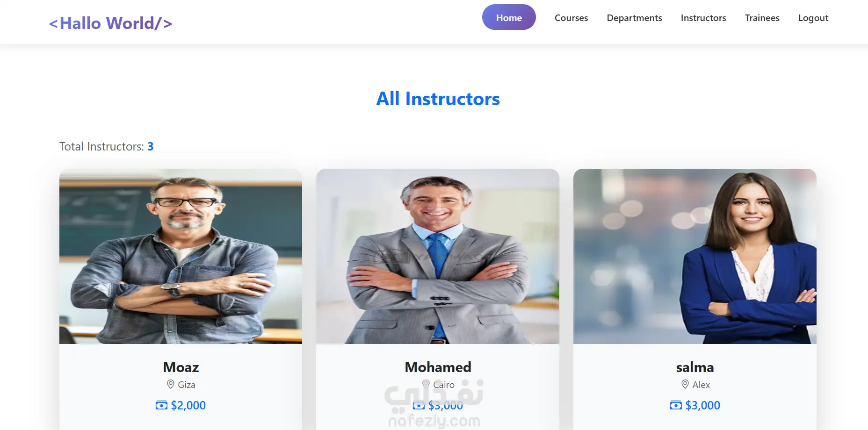Screen dimensions: 868x430
Task: Open the Trainees section
Action: click(x=762, y=18)
